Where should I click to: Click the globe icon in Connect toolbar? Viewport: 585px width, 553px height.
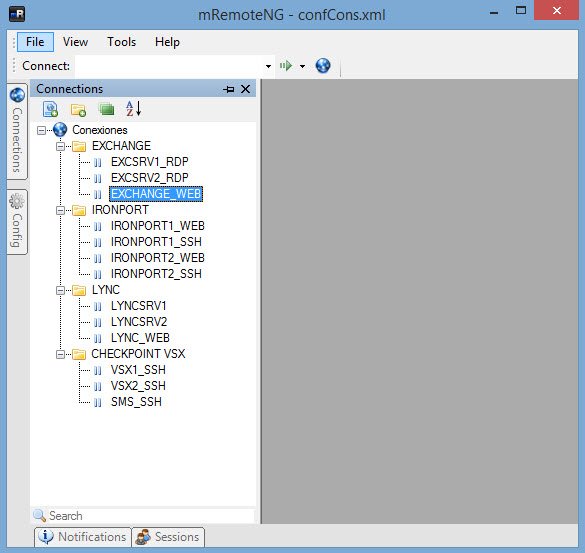(323, 66)
